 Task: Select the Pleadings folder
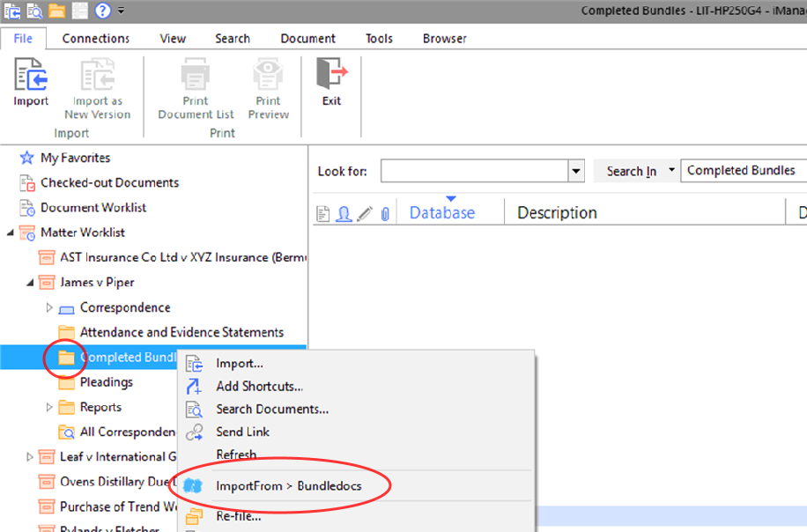pyautogui.click(x=106, y=382)
